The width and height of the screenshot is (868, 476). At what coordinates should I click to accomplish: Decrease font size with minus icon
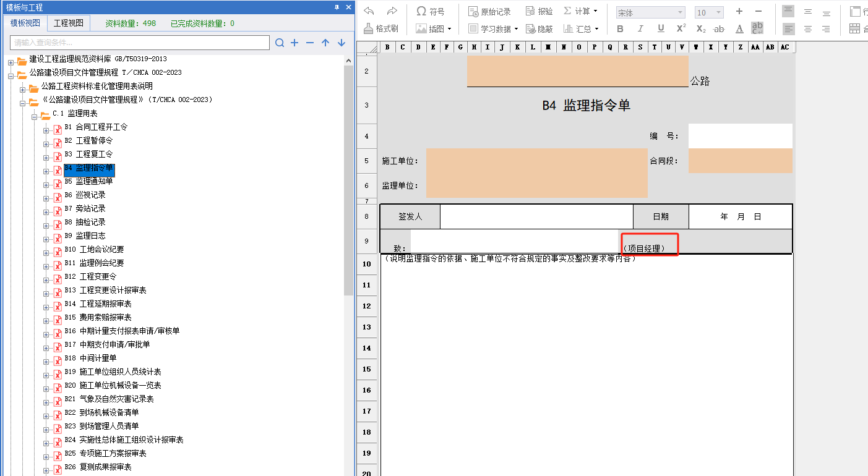click(x=758, y=11)
